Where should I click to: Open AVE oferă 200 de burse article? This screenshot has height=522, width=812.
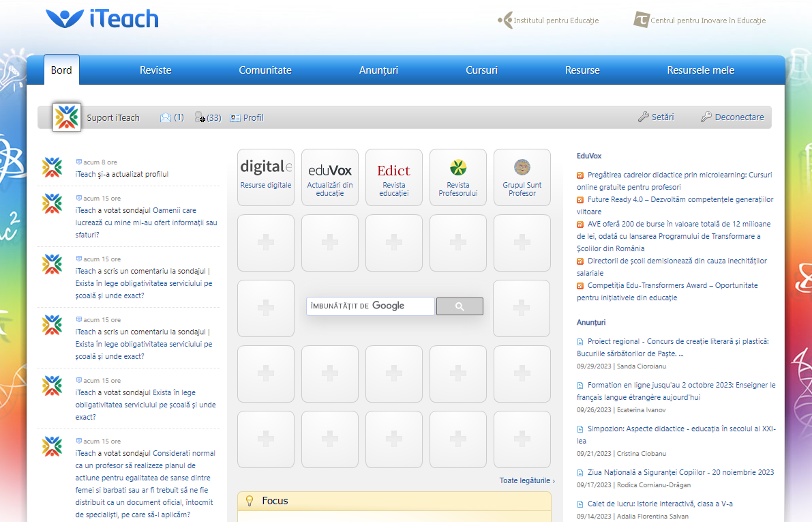click(674, 236)
